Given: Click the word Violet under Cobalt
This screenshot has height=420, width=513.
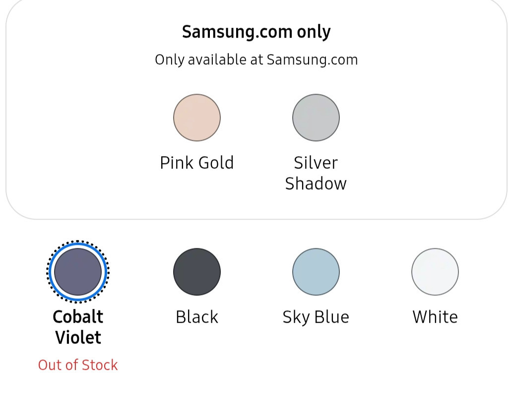Looking at the screenshot, I should [x=78, y=338].
